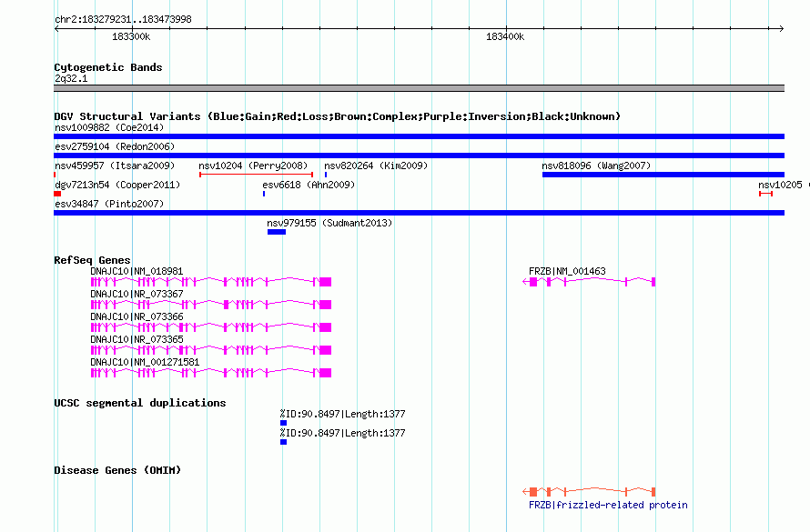Viewport: 810px width, 532px height.
Task: Click the dgv7213n54 (Cooper2011) red block
Action: point(57,194)
